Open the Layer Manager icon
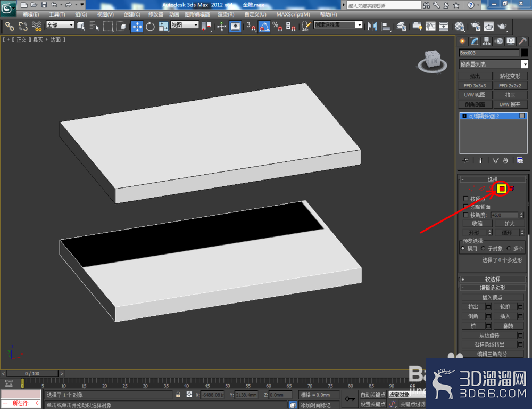This screenshot has height=409, width=532. click(x=401, y=26)
